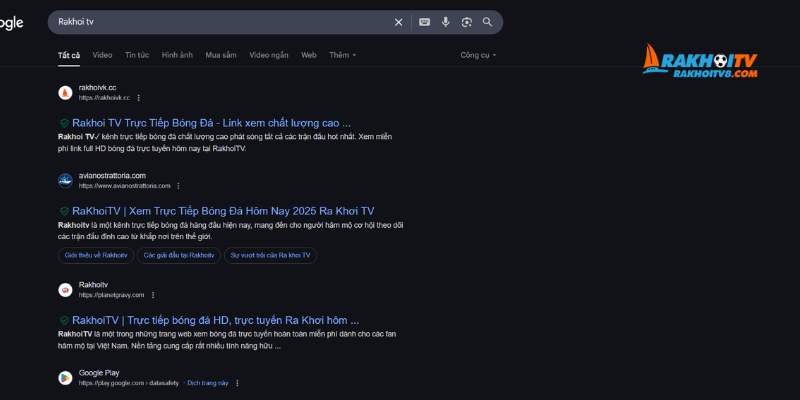Open more options for rakhoivk.cc result
This screenshot has width=800, height=400.
138,98
